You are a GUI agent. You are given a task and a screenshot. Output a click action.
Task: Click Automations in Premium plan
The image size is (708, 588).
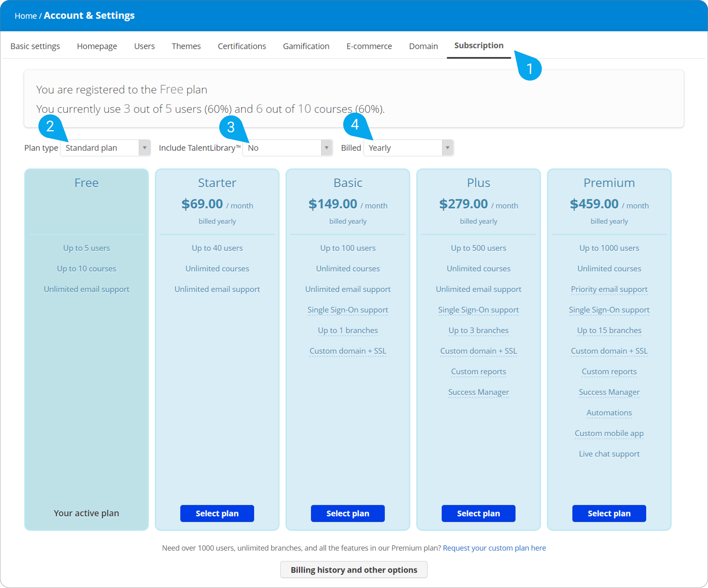(609, 413)
